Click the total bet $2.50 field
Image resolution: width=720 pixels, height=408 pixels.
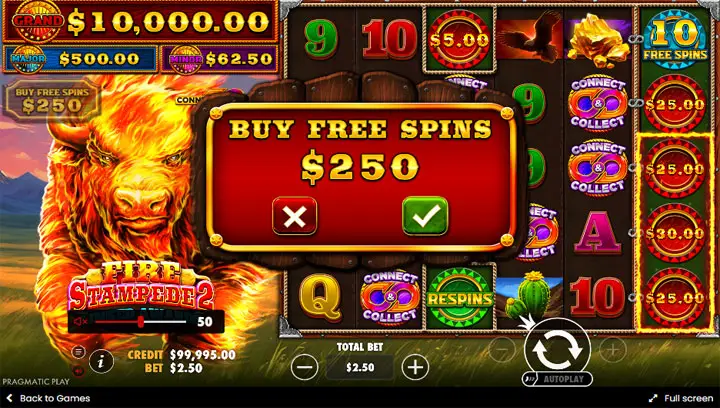point(360,367)
